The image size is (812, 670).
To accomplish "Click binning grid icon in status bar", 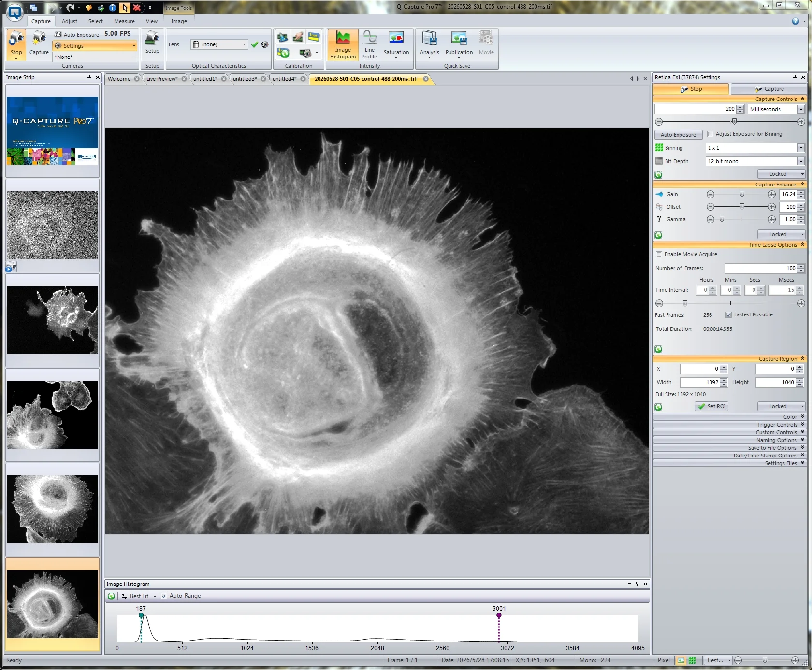I will pyautogui.click(x=692, y=660).
